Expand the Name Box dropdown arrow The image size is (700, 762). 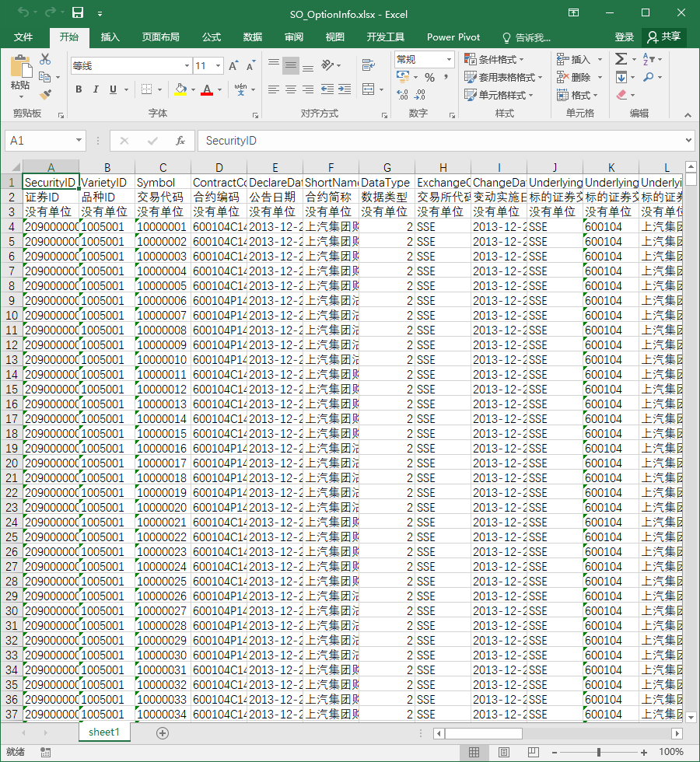tap(79, 141)
